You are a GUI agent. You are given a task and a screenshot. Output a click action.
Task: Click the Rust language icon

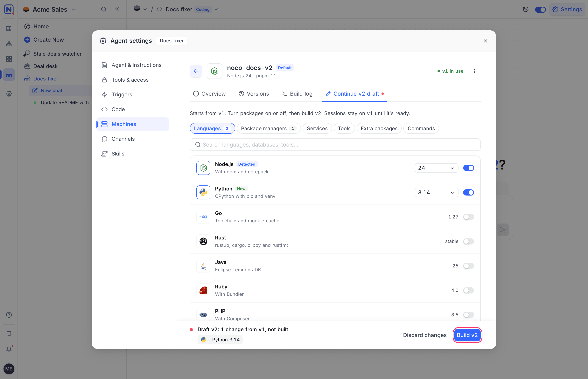click(x=203, y=241)
